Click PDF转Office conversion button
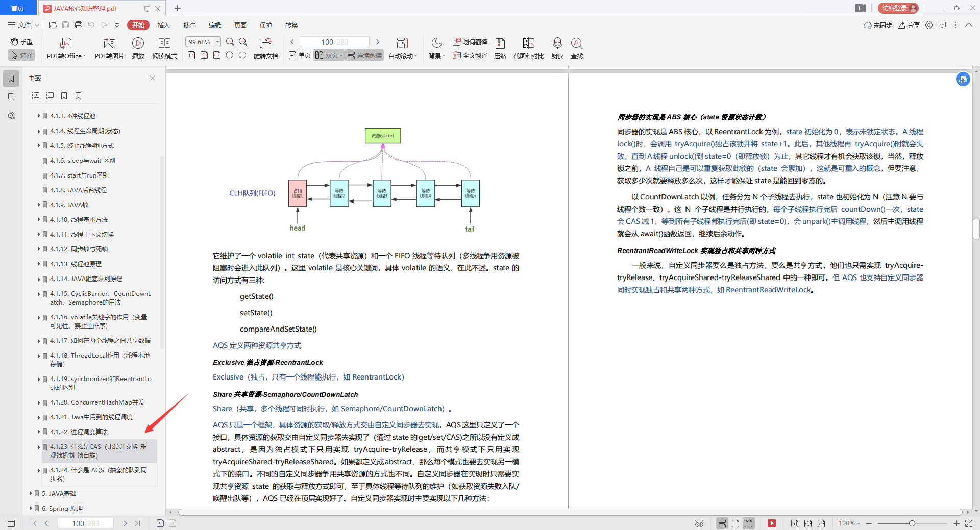The width and height of the screenshot is (980, 530). tap(65, 48)
